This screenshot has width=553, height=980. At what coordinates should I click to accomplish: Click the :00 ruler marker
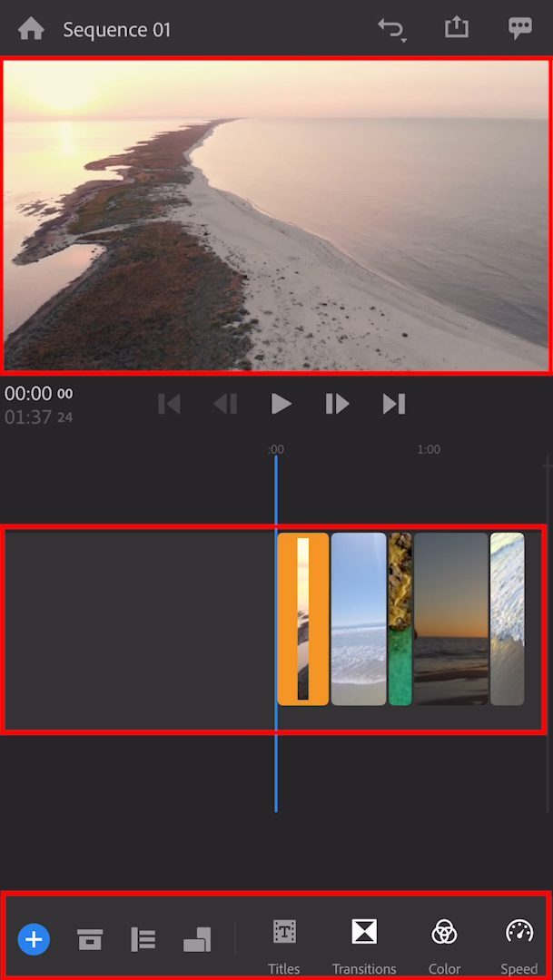click(x=276, y=449)
